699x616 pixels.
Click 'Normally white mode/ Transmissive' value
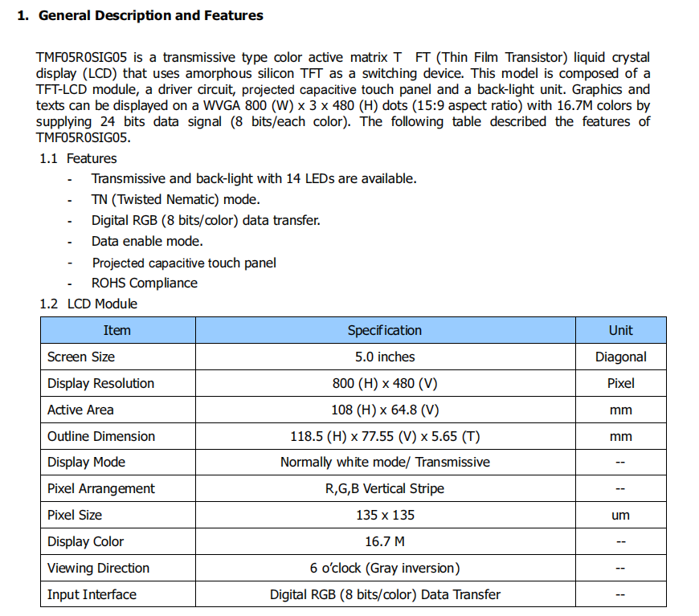coord(385,463)
